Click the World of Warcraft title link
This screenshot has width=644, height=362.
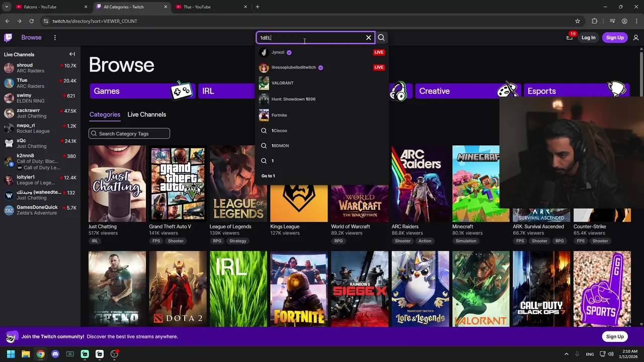click(351, 227)
